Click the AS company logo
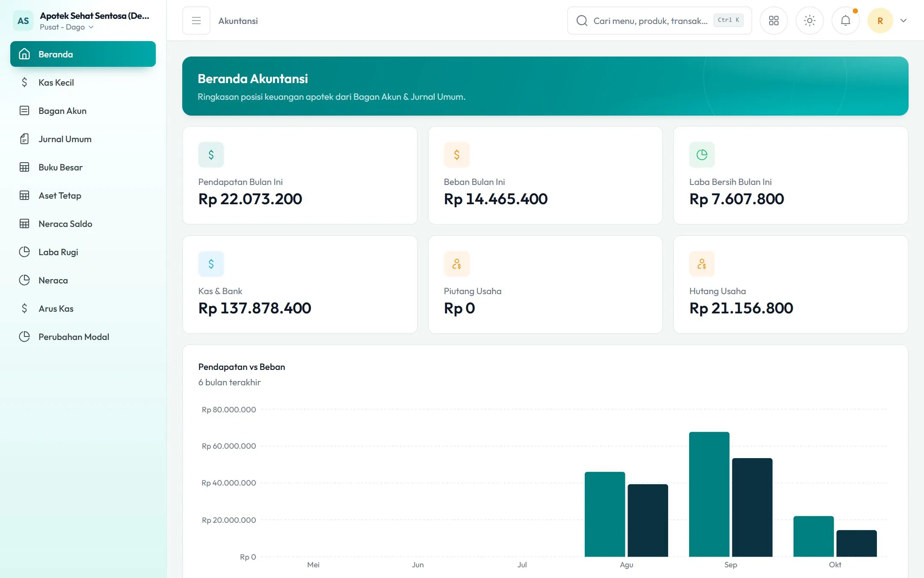924x578 pixels. 23,21
